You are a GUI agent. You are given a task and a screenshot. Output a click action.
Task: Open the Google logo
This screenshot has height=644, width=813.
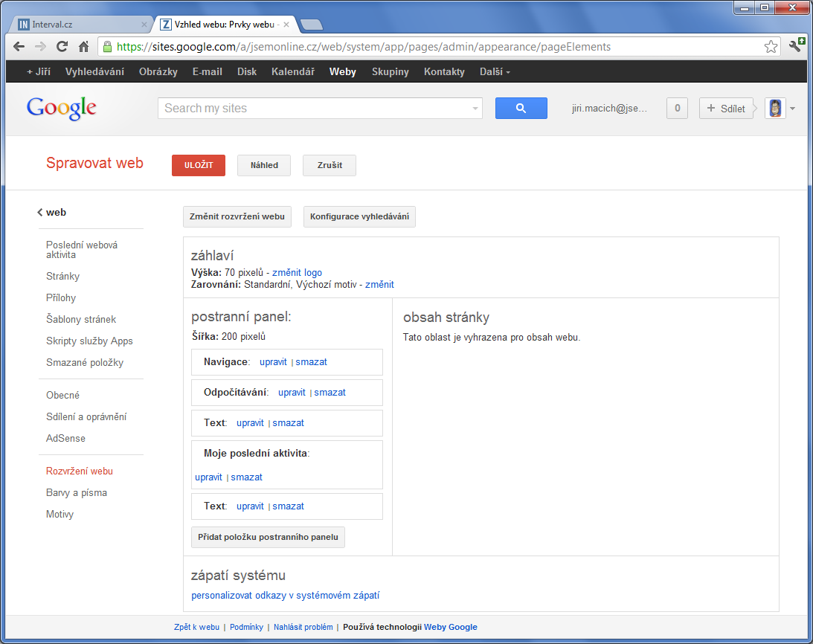(x=61, y=108)
